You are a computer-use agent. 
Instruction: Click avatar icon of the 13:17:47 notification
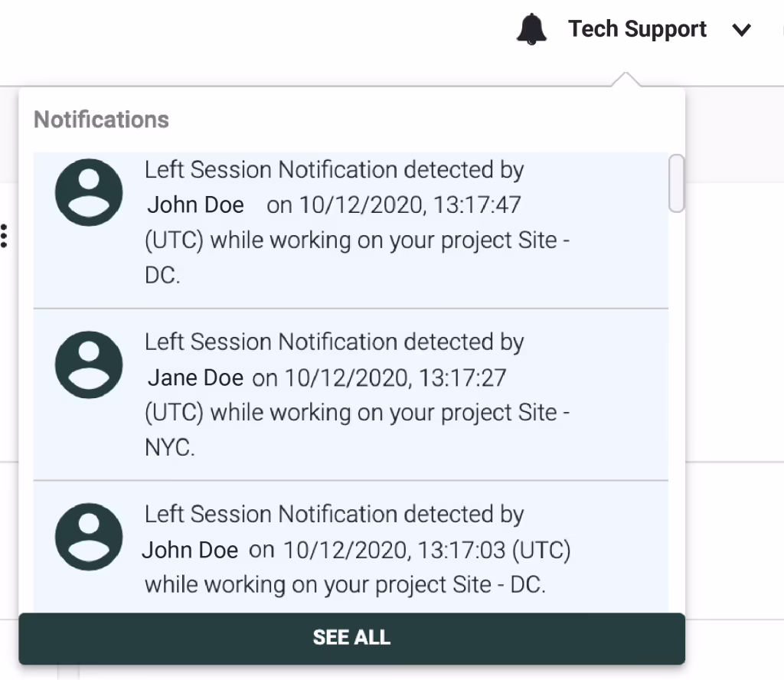pyautogui.click(x=89, y=192)
